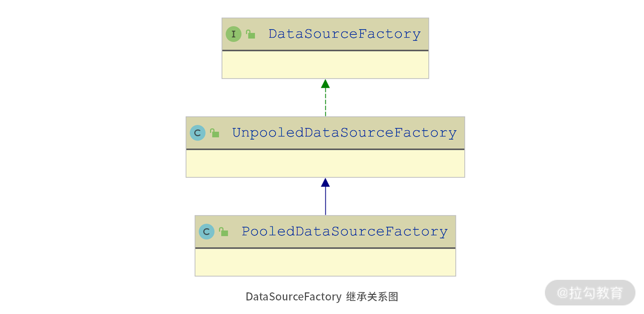Image resolution: width=644 pixels, height=314 pixels.
Task: Click the green lock icon beside UnpooledDataSourceFactory
Action: click(214, 133)
